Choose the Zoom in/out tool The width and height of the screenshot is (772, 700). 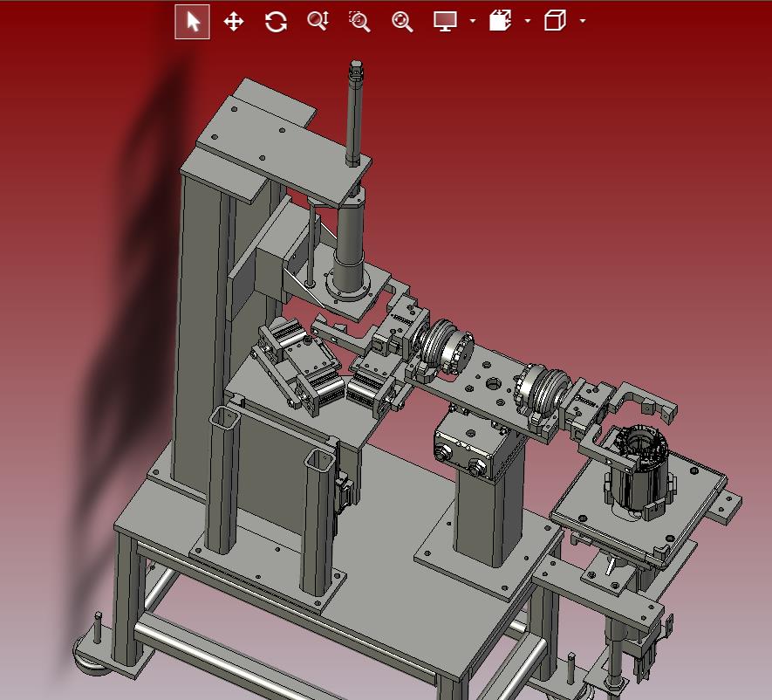[x=318, y=21]
